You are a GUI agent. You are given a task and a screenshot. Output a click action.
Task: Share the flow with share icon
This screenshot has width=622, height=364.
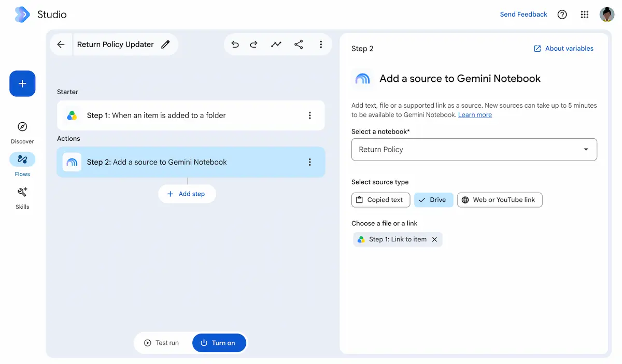[x=299, y=45]
